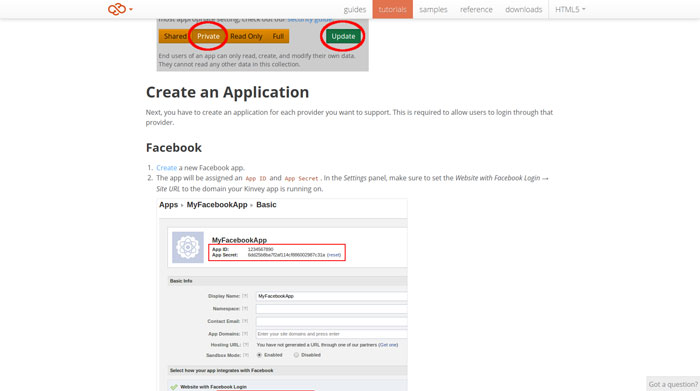Click the App Secret code text
The image size is (700, 391).
click(x=301, y=179)
